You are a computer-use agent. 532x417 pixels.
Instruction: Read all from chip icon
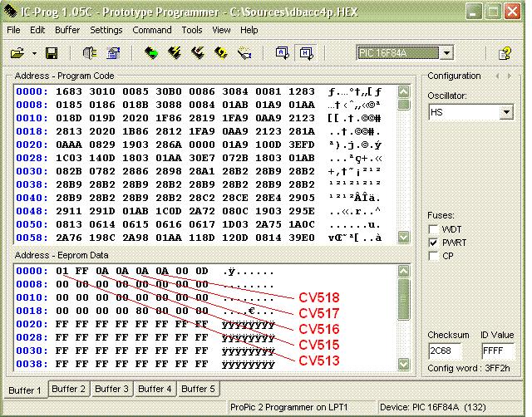coord(151,53)
